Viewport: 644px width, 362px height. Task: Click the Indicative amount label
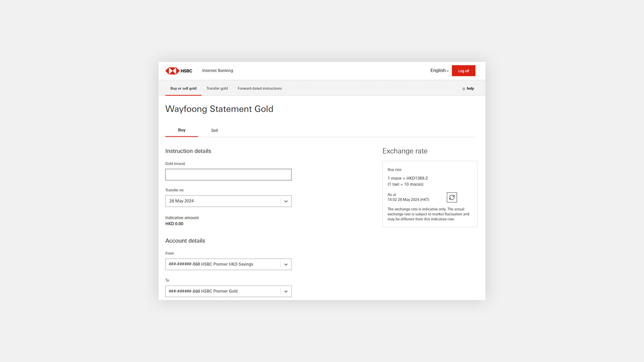point(182,218)
